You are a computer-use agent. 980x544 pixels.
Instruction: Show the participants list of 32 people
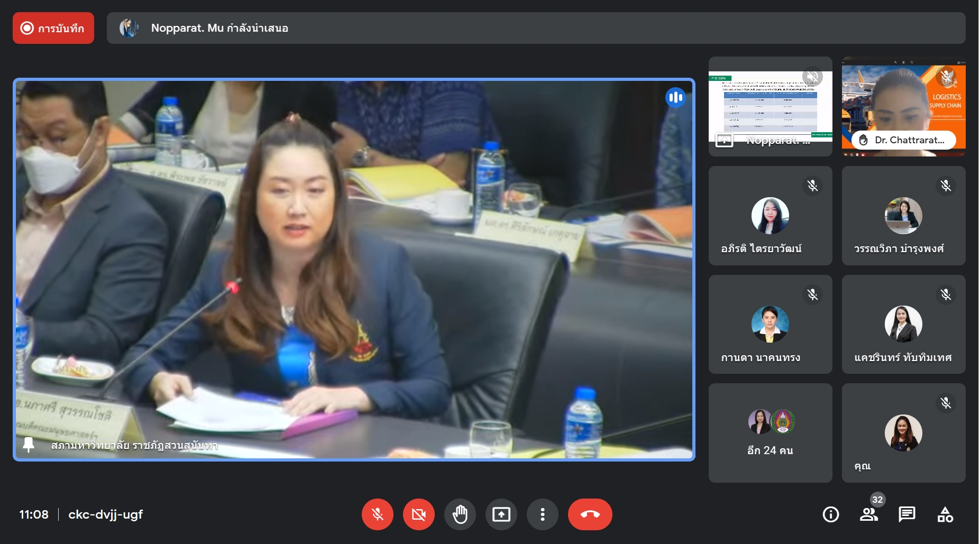coord(868,514)
